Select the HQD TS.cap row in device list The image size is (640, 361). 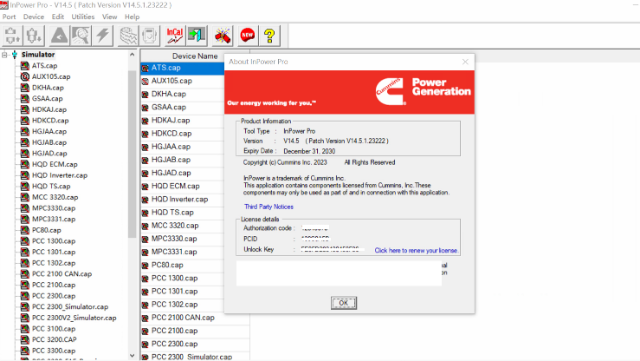click(x=182, y=212)
